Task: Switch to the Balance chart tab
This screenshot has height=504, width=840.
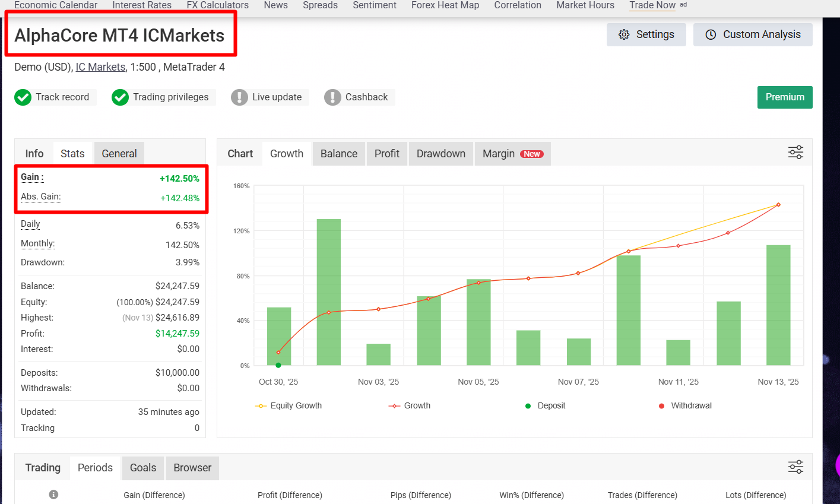Action: (x=339, y=154)
